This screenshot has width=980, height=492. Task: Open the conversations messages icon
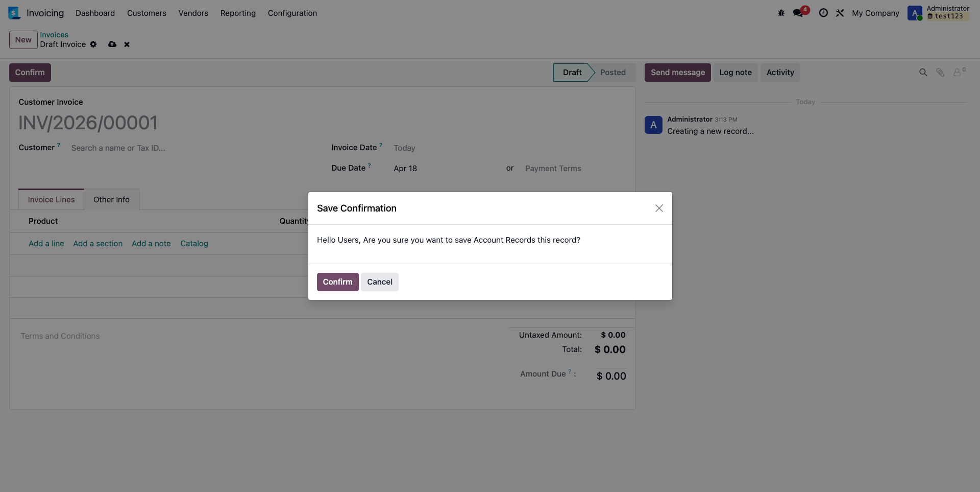pos(799,13)
